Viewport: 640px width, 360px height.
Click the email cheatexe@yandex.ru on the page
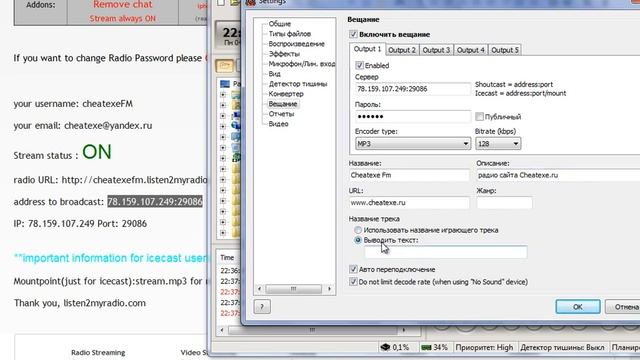pyautogui.click(x=108, y=126)
